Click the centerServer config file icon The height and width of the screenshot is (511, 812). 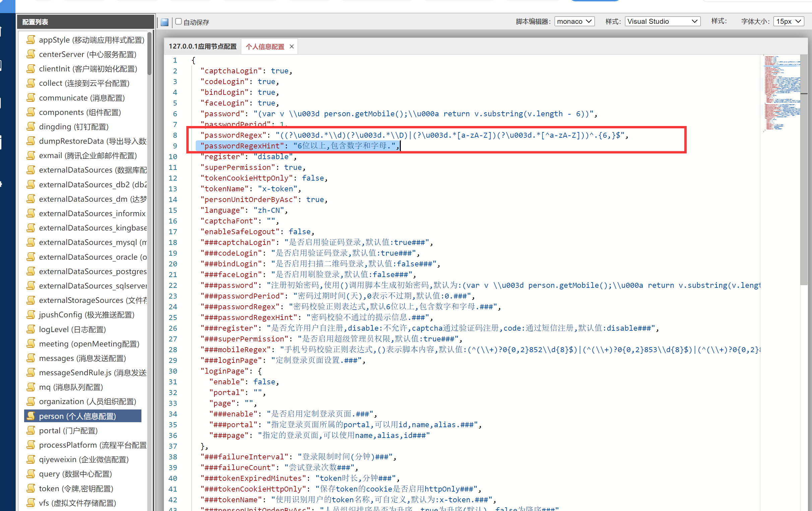(x=31, y=54)
